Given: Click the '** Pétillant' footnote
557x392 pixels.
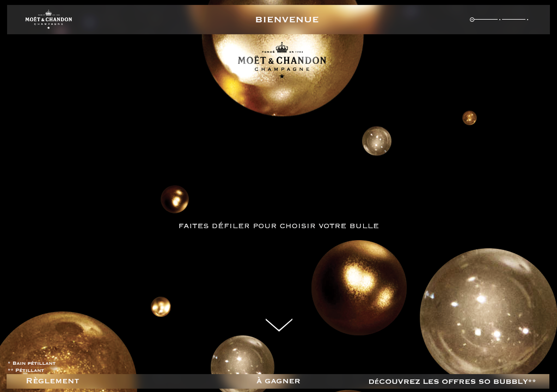Looking at the screenshot, I should coord(26,370).
